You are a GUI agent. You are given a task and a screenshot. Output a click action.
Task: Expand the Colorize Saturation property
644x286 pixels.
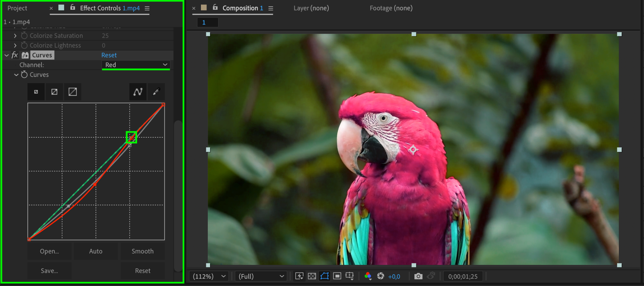[15, 36]
